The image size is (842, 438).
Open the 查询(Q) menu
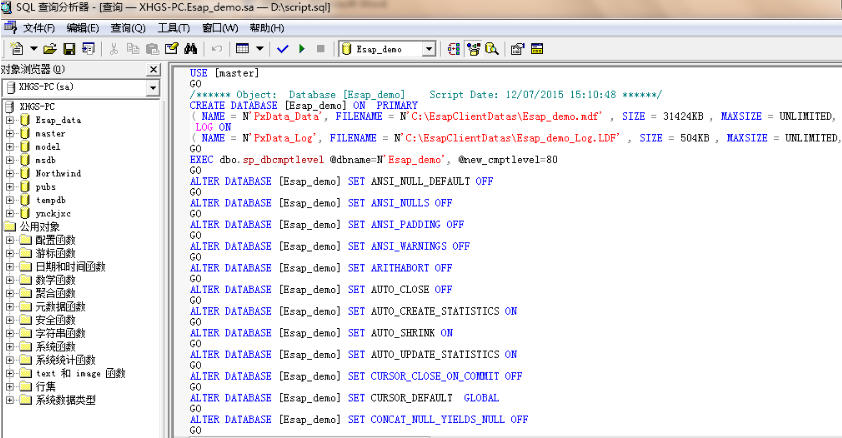128,28
